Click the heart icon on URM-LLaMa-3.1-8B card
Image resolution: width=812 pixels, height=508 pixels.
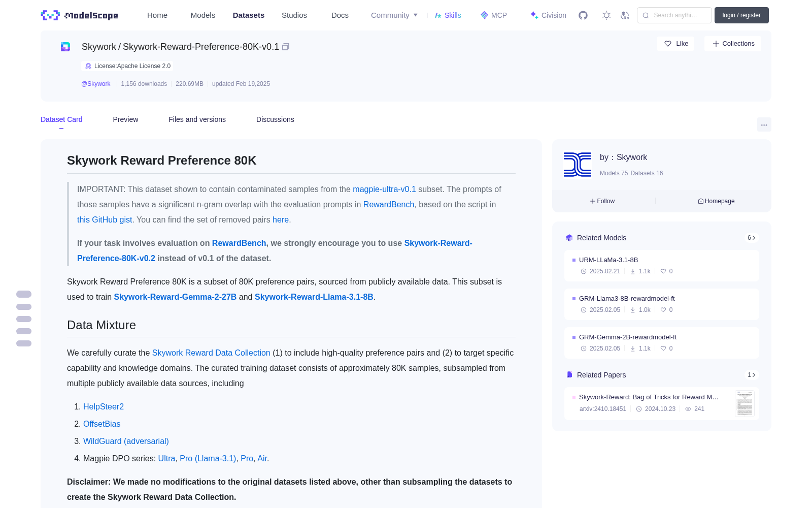click(x=663, y=271)
